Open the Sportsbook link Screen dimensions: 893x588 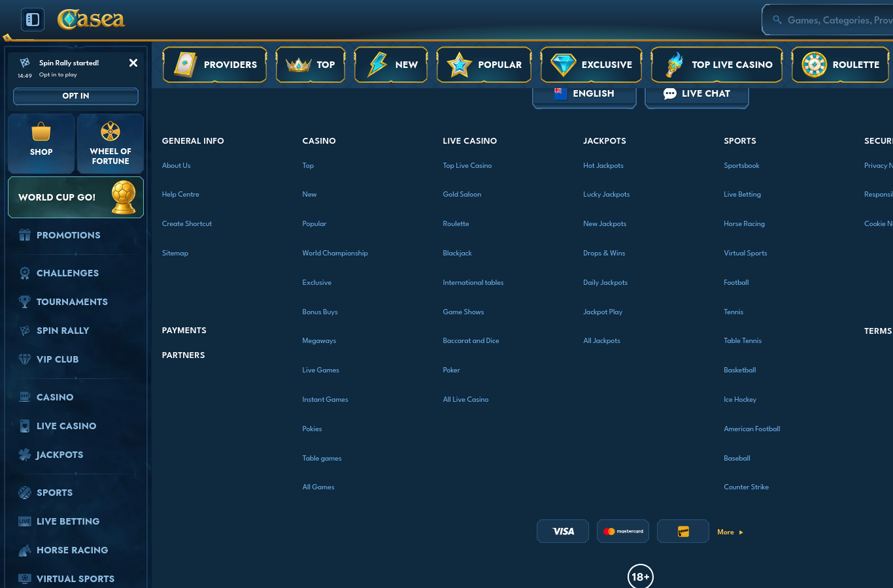[x=741, y=166]
